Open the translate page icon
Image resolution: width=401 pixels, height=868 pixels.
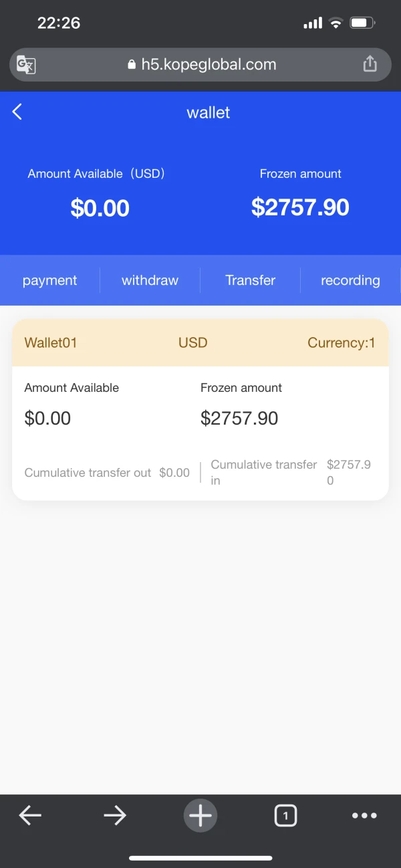tap(26, 65)
